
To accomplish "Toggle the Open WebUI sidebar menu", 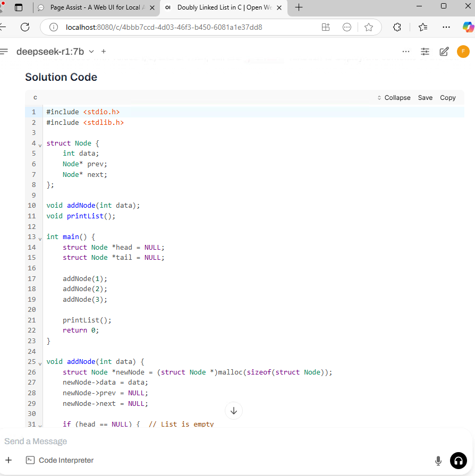I will [4, 52].
